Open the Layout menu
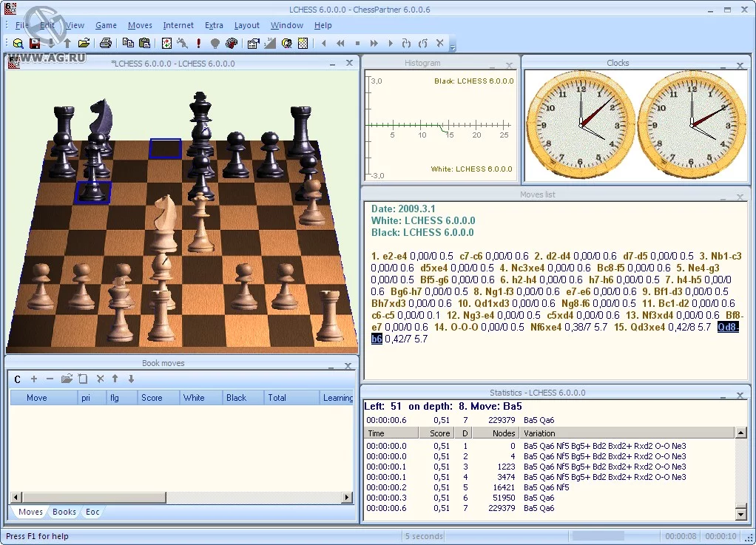The image size is (756, 545). point(246,26)
